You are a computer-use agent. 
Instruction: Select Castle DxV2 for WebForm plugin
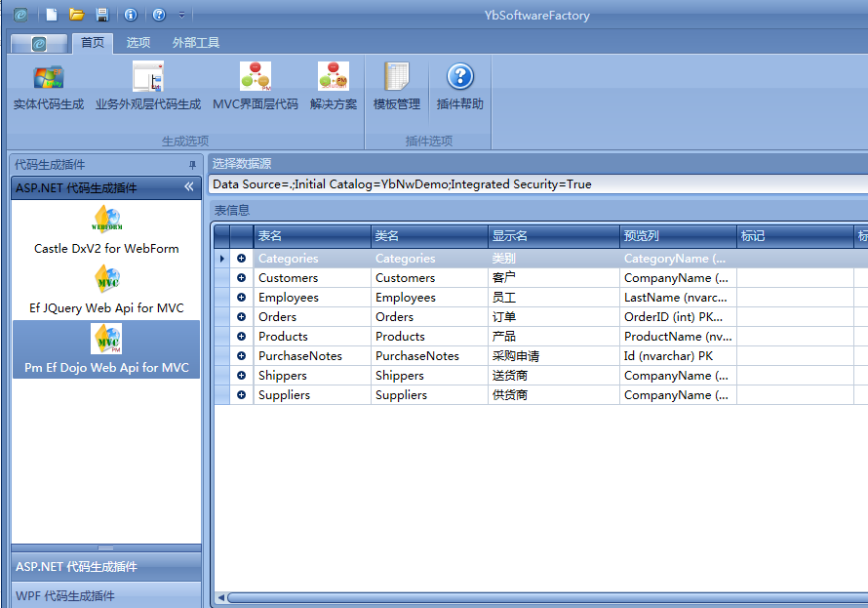(106, 230)
